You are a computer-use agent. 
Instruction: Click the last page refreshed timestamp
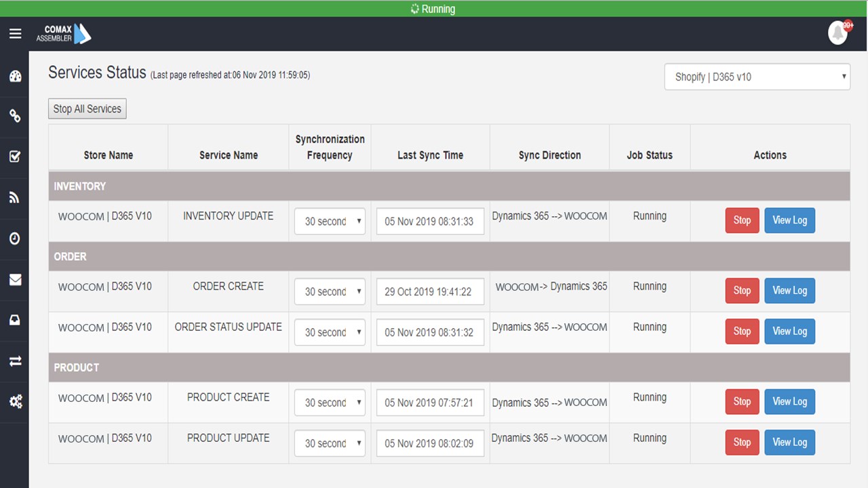pos(230,75)
